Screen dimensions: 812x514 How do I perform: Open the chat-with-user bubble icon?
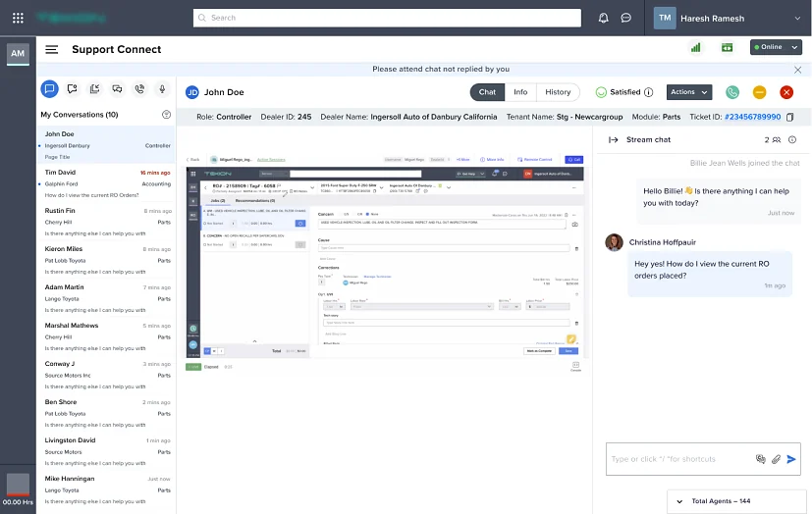point(72,89)
